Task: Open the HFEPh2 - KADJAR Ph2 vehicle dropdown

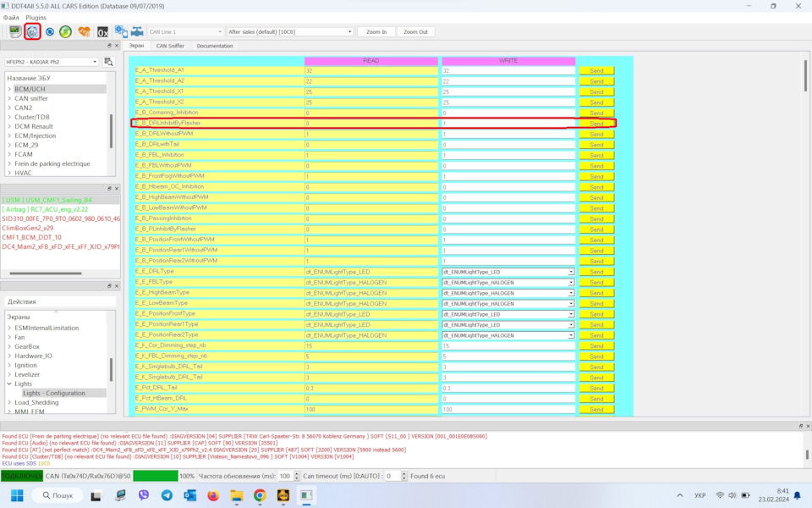Action: [x=51, y=62]
